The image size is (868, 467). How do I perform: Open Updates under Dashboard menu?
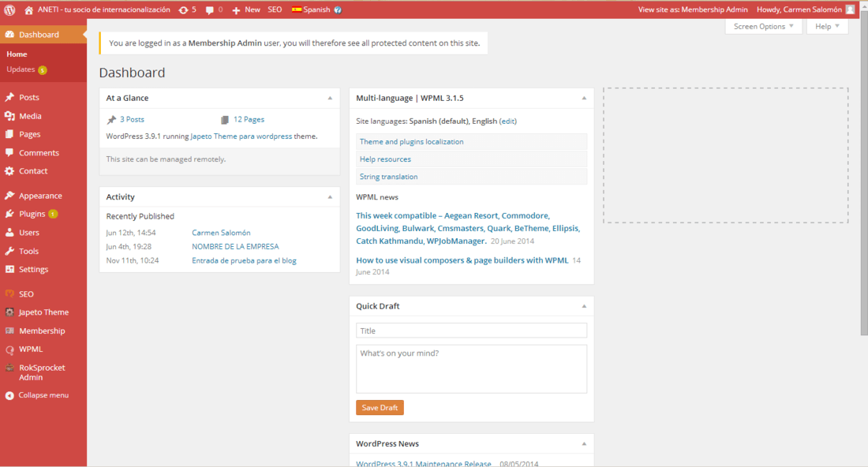21,69
